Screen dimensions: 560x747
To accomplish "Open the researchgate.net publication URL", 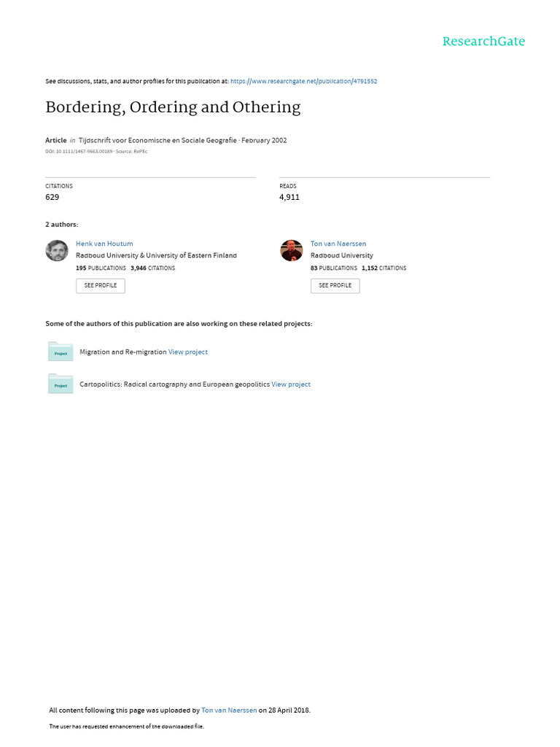I will tap(303, 81).
